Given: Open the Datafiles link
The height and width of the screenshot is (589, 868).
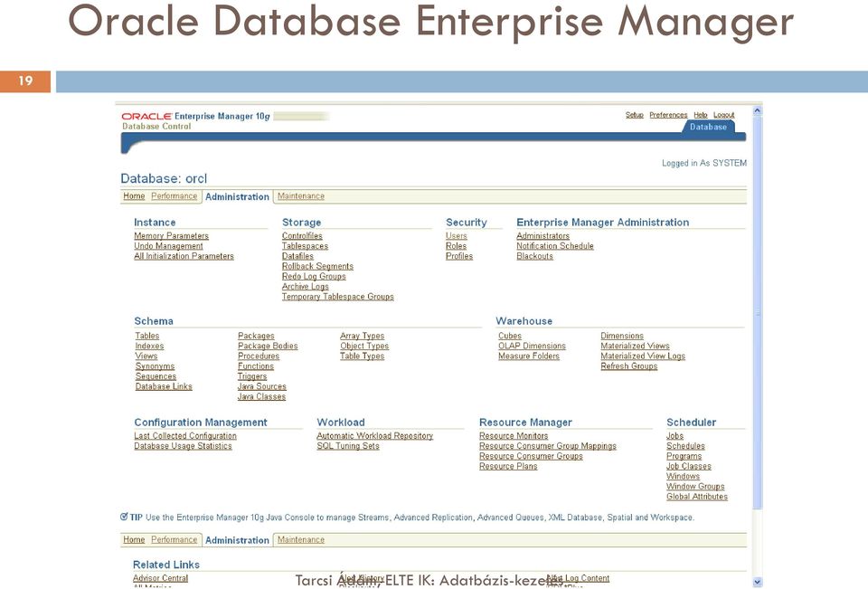Looking at the screenshot, I should coord(297,256).
